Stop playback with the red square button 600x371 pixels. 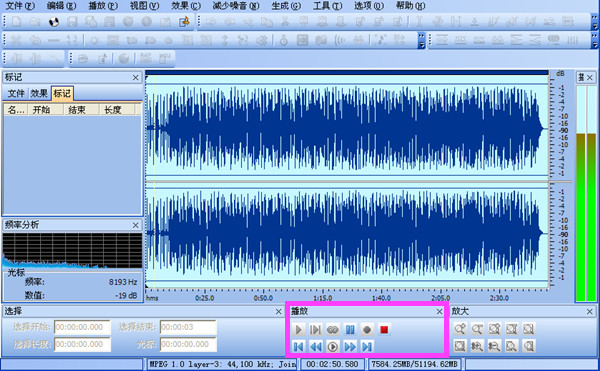(384, 329)
